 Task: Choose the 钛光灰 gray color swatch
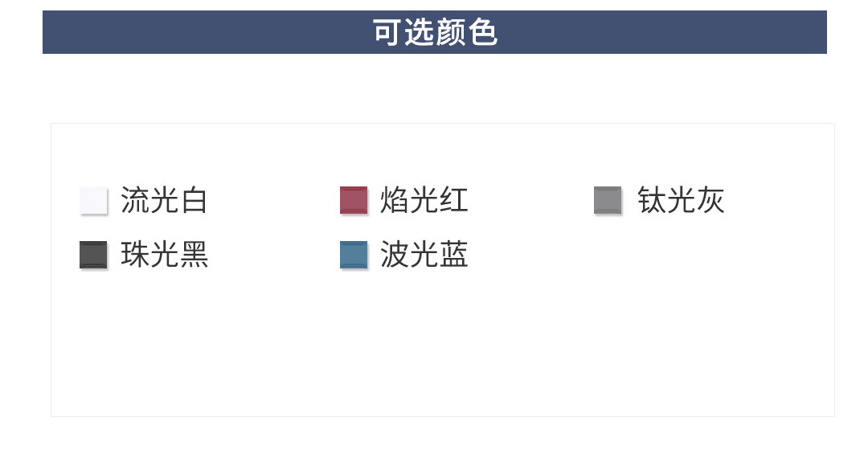608,200
